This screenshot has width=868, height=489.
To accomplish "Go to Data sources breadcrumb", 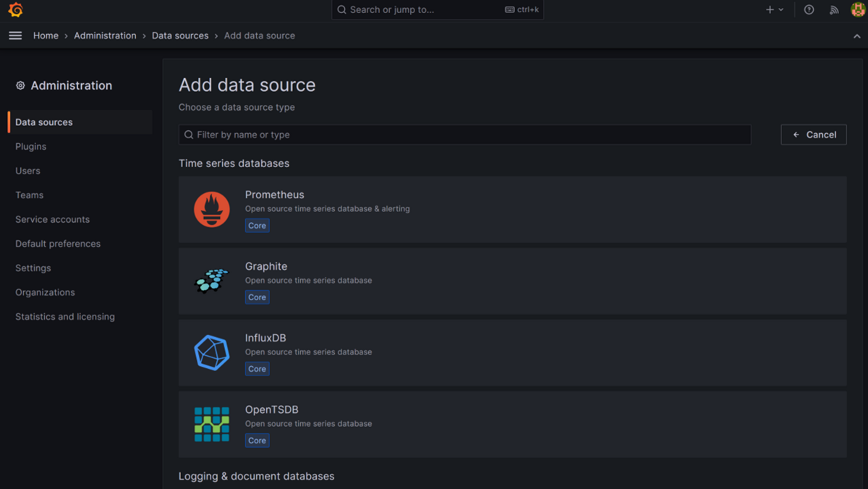I will click(180, 35).
